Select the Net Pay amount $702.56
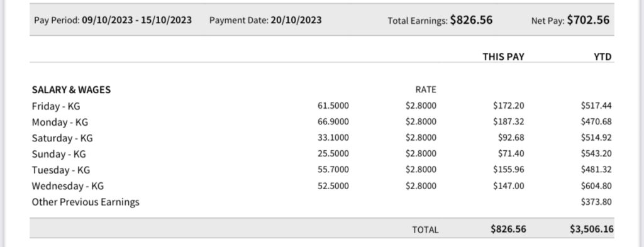This screenshot has width=644, height=247. [588, 19]
